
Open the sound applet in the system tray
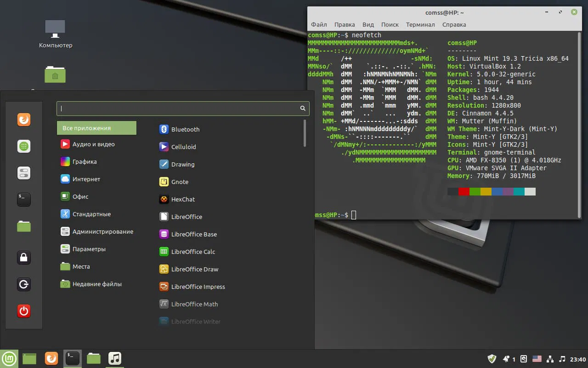click(561, 359)
